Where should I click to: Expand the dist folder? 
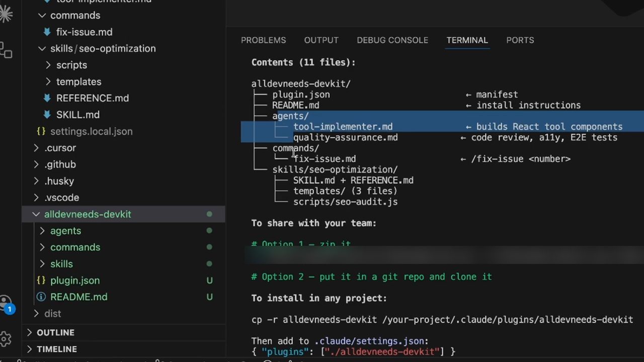(x=36, y=314)
